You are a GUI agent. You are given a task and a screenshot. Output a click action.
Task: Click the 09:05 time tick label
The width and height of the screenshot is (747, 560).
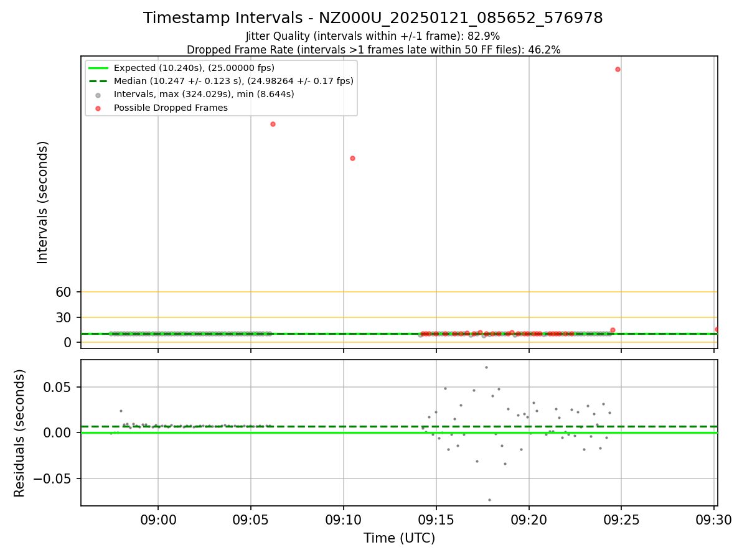point(251,520)
